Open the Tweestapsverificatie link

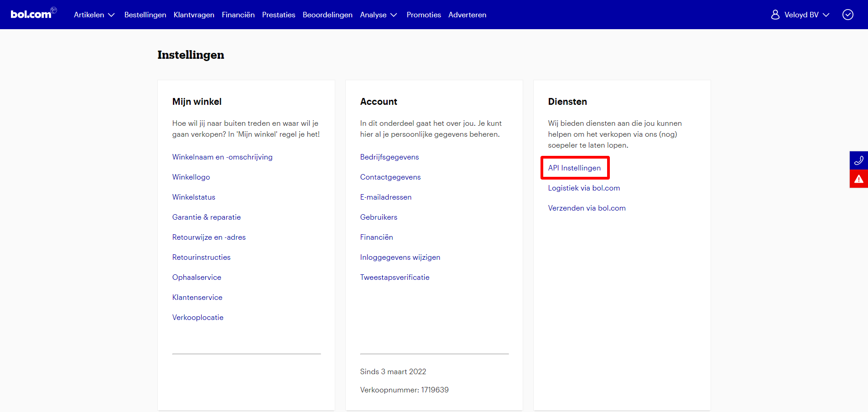pos(395,277)
